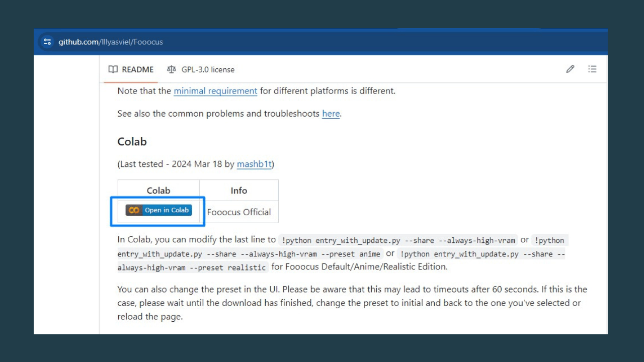644x362 pixels.
Task: Click the '(Last tested - 2024 Mar 18 by' text
Action: tap(176, 164)
